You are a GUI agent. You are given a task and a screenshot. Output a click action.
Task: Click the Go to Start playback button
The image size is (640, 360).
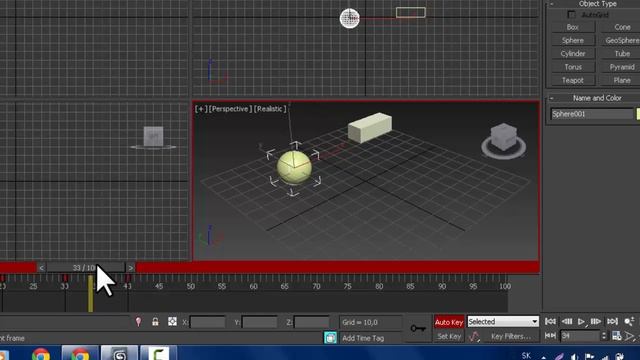[550, 322]
